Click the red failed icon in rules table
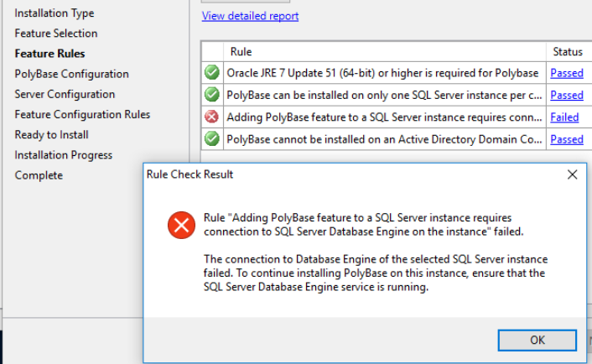This screenshot has width=592, height=364. click(x=212, y=117)
